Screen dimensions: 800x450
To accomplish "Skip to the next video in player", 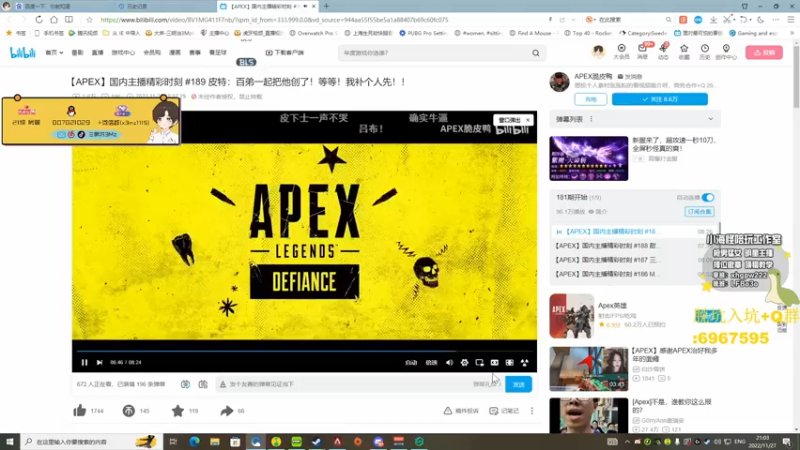I will click(99, 362).
